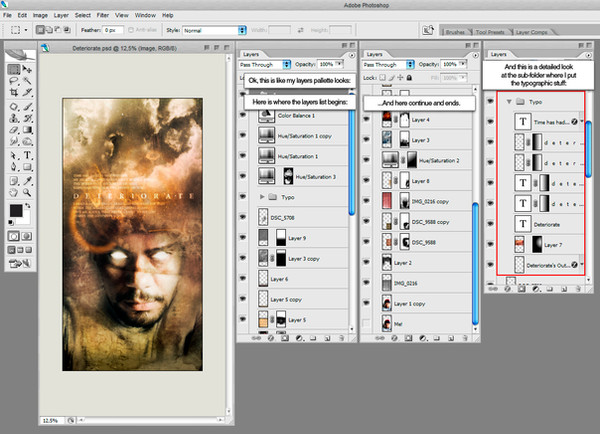Hide the DSC_5708 layer
The image size is (600, 434).
[x=243, y=217]
